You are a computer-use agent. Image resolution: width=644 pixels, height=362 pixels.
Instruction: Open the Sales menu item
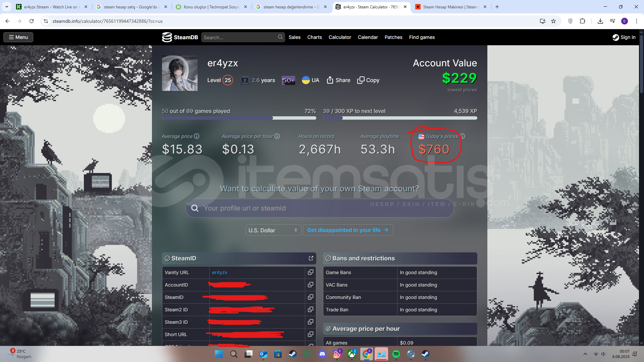(294, 37)
